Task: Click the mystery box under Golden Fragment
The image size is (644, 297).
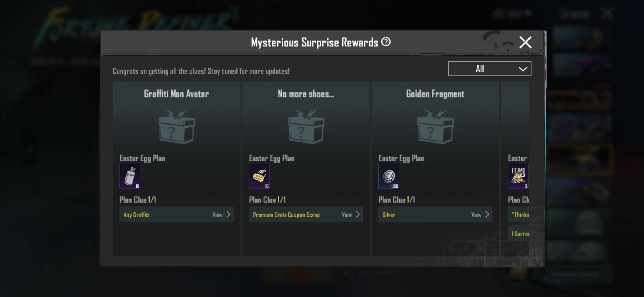Action: [x=435, y=127]
